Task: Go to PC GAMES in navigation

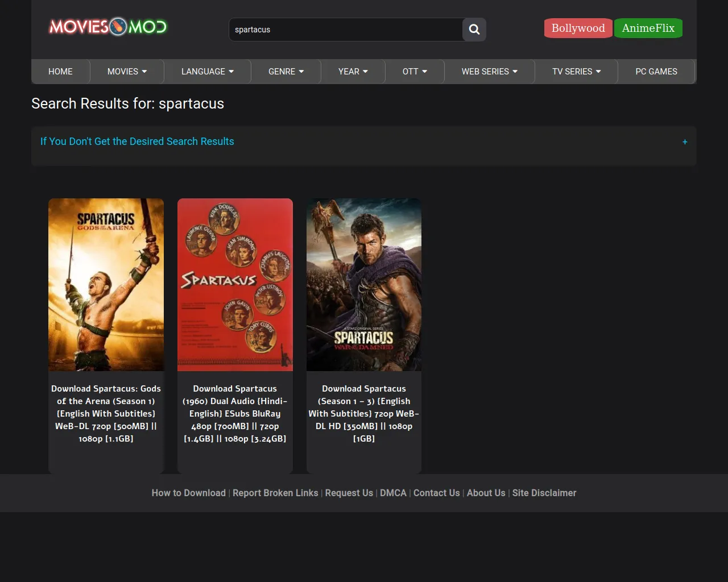Action: click(x=656, y=72)
